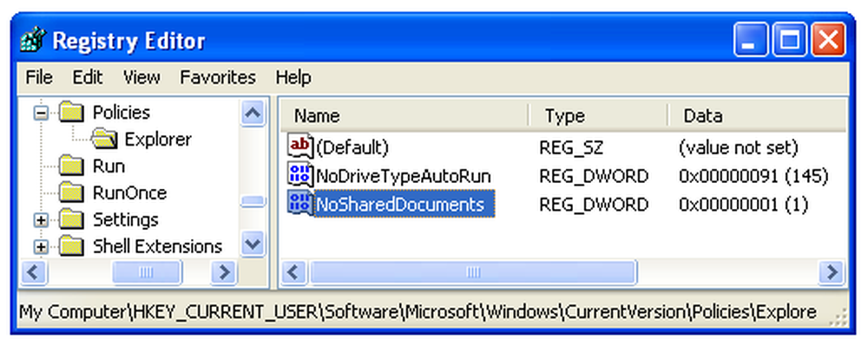Screen dimensions: 868x345
Task: Select the RunOnce key label
Action: (x=129, y=193)
